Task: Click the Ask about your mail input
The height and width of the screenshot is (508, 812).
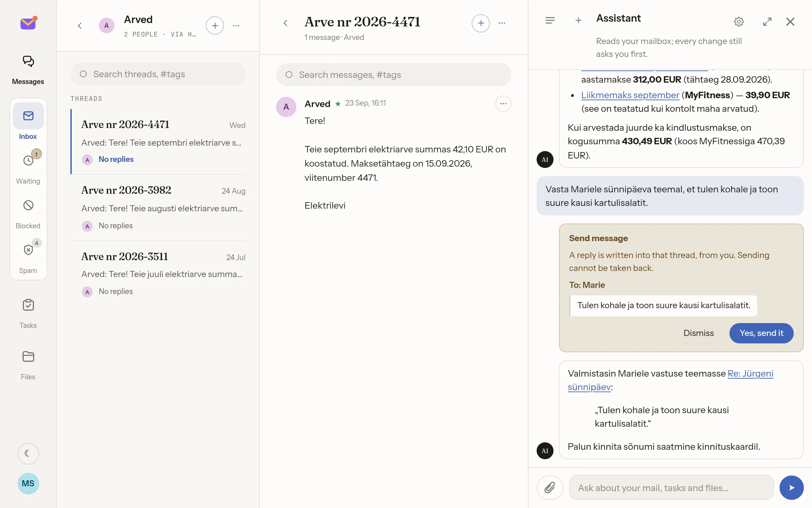Action: [671, 488]
